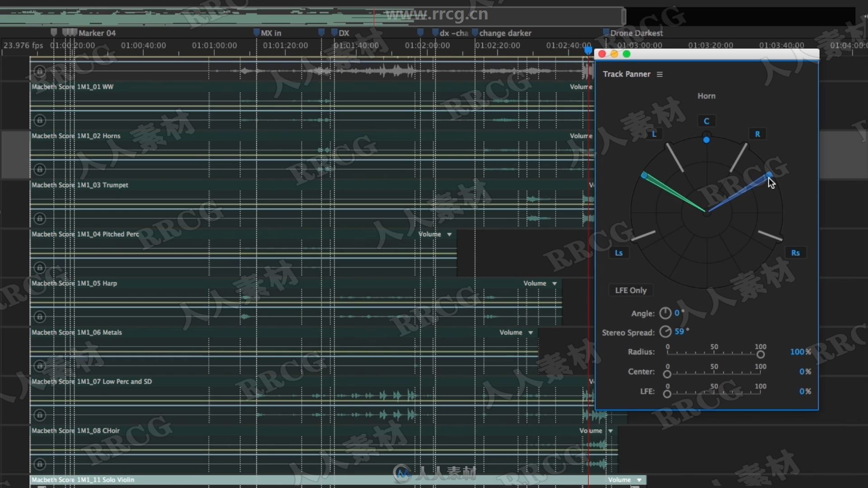Screen dimensions: 868x488
Task: Open the Track Panner hamburger menu
Action: pyautogui.click(x=660, y=74)
